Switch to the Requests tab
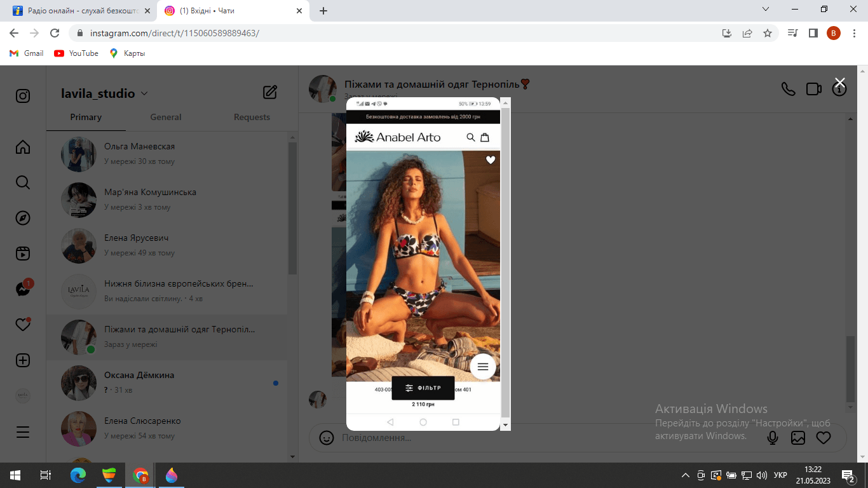Screen dimensions: 868x488 [x=252, y=117]
